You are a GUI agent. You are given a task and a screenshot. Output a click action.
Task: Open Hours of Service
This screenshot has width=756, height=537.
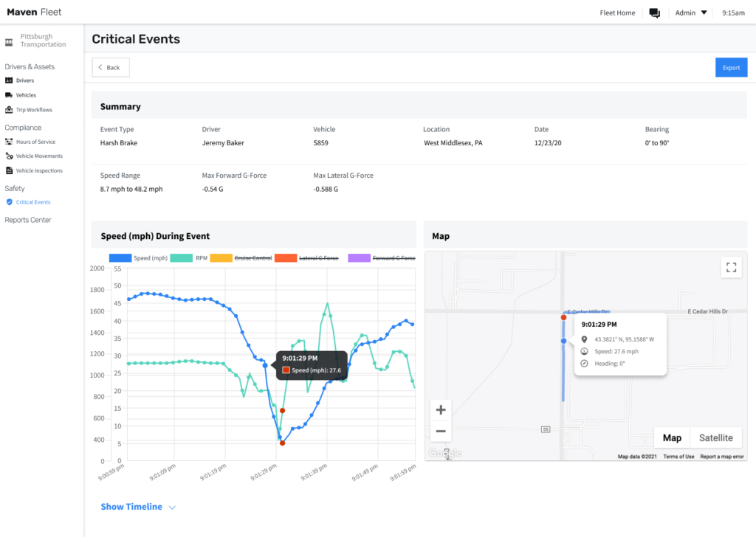coord(35,142)
